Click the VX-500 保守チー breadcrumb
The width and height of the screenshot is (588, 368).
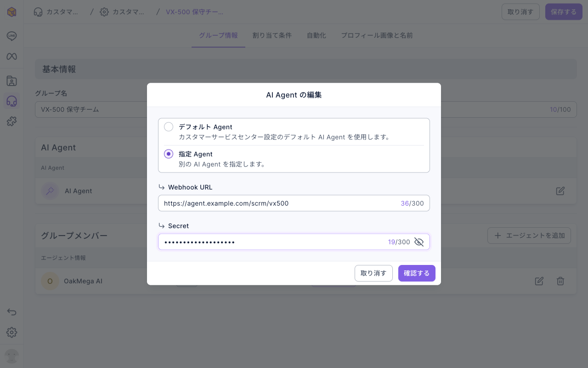(x=195, y=12)
